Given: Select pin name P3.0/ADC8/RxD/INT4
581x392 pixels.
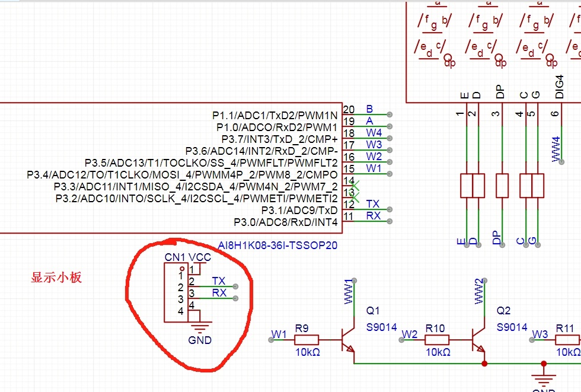Looking at the screenshot, I should [x=286, y=222].
